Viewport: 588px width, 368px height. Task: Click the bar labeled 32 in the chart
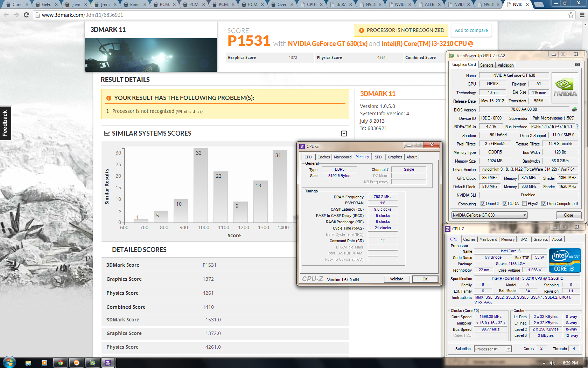[201, 185]
